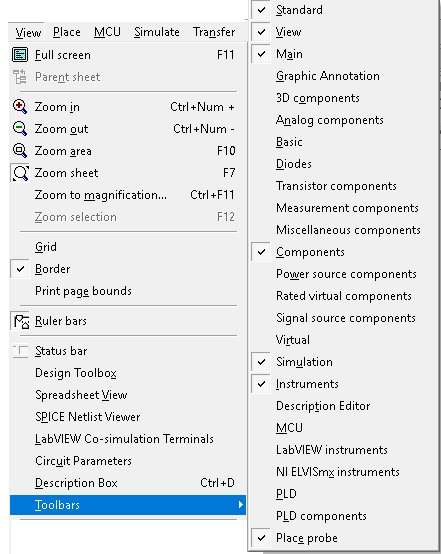Click the Status bar icon

[21, 351]
